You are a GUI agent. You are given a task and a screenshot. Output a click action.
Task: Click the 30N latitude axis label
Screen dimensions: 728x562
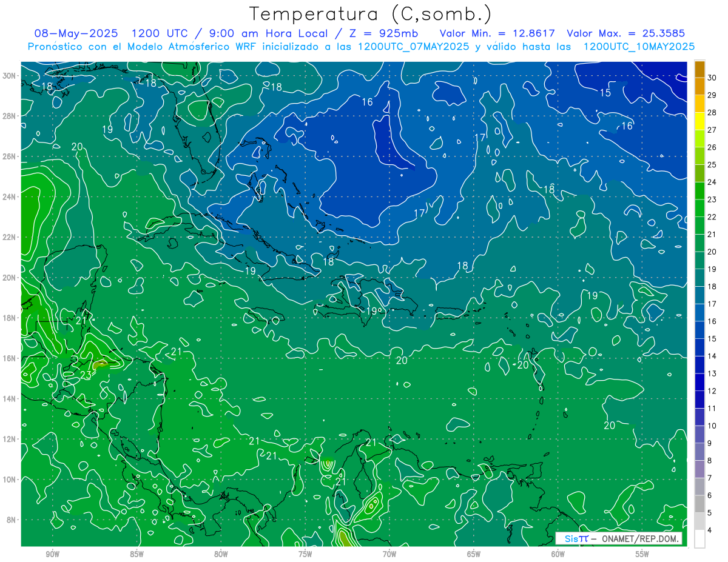(x=9, y=76)
